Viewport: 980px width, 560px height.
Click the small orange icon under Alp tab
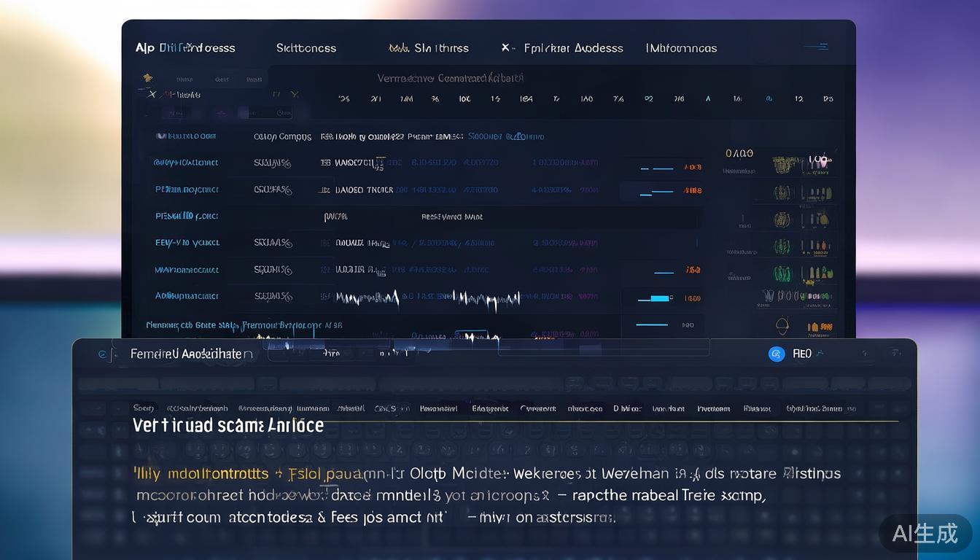tap(148, 78)
